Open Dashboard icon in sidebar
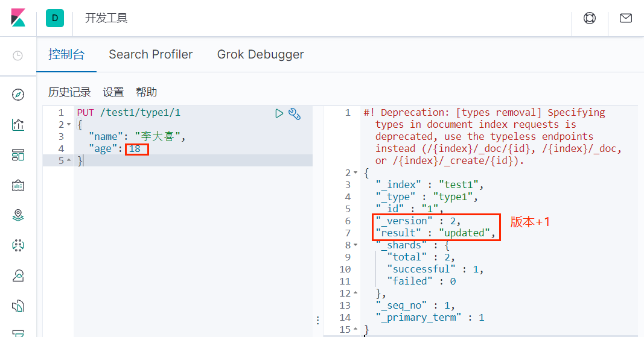 18,155
